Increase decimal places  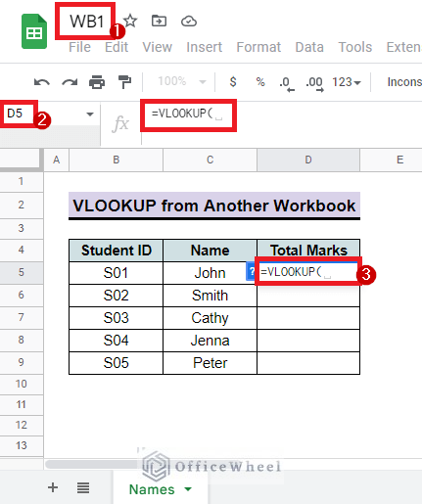click(x=314, y=83)
